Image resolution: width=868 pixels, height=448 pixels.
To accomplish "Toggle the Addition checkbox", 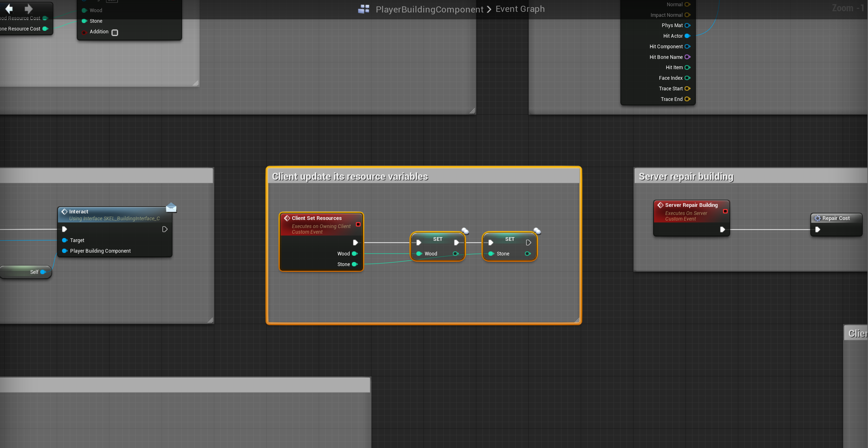I will 115,33.
